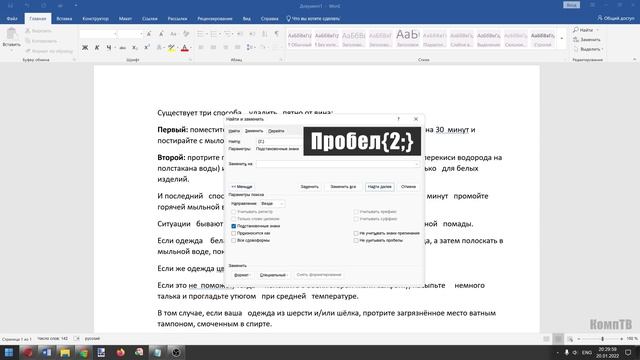640x360 pixels.
Task: Click the '<< Меньше' (Less) button
Action: 242,187
